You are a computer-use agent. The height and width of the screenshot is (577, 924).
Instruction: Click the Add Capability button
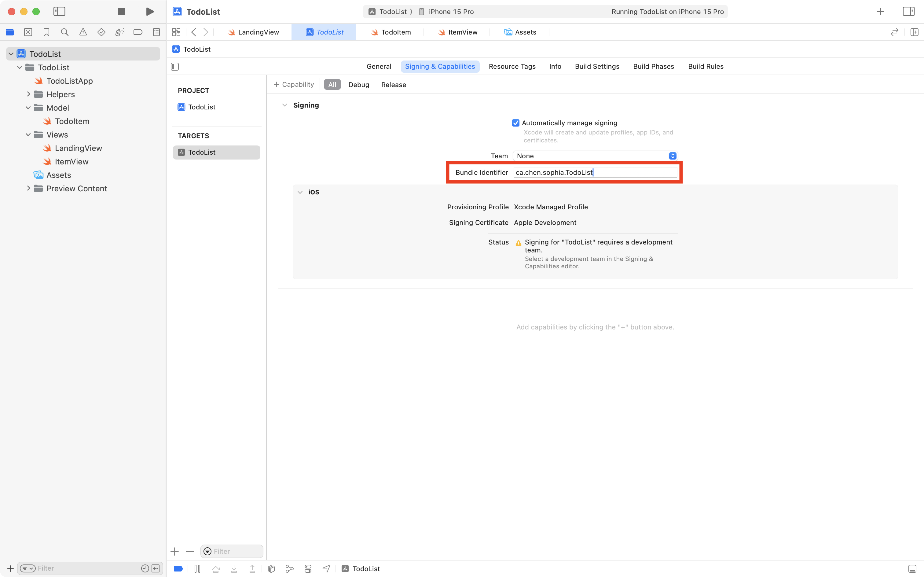click(293, 84)
